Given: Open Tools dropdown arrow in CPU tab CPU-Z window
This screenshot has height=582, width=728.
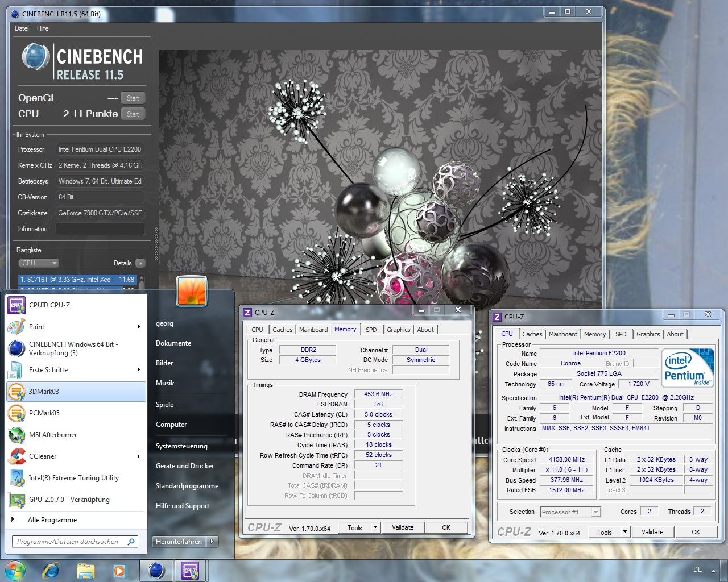Looking at the screenshot, I should coord(625,532).
